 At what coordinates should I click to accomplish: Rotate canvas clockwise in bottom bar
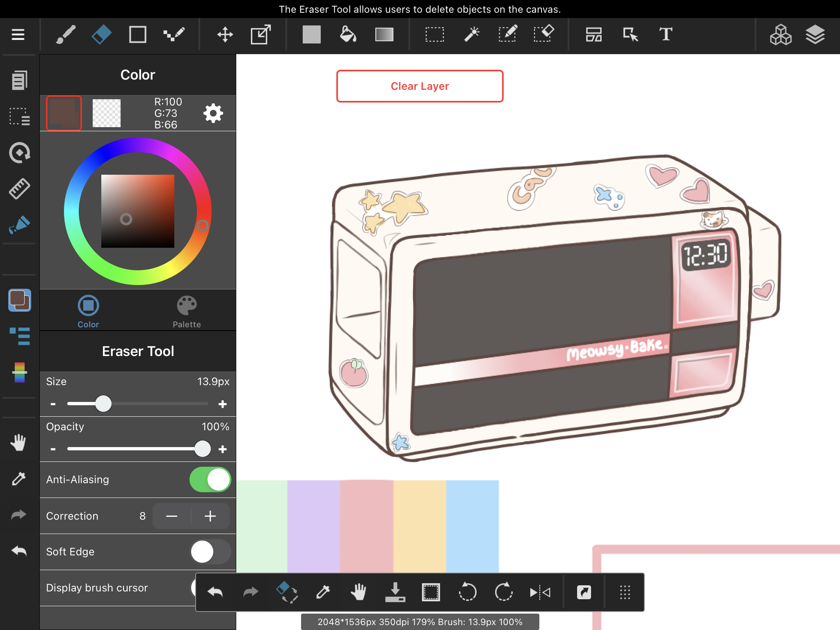504,592
